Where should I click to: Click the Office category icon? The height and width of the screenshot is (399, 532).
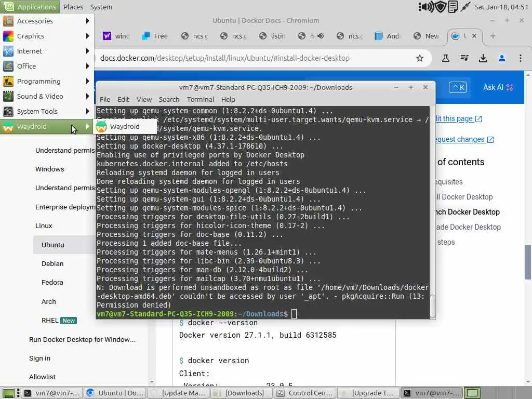click(x=8, y=66)
